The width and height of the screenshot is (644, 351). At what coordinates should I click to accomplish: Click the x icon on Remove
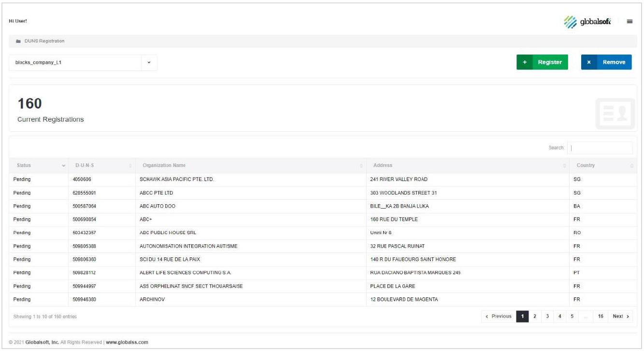tap(589, 62)
